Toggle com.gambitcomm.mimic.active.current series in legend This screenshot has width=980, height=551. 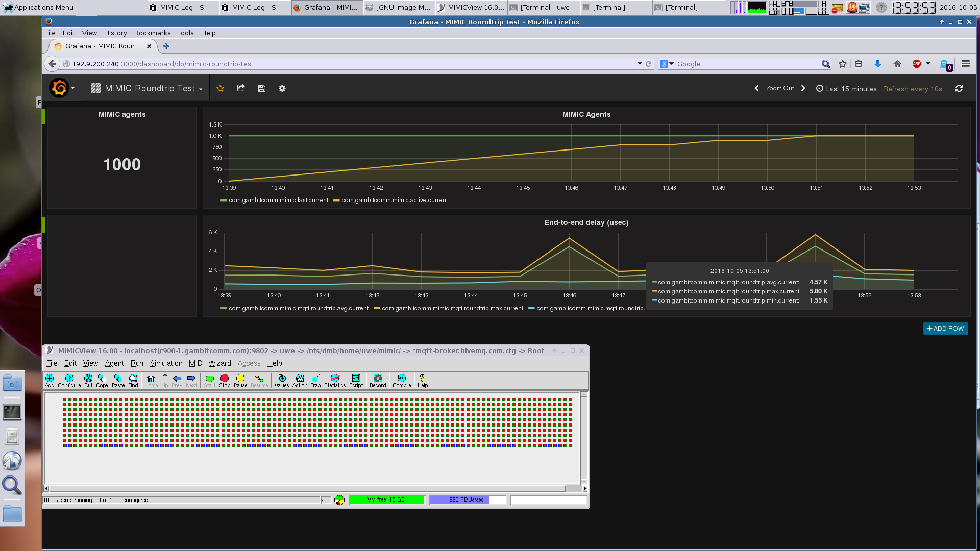pos(390,200)
